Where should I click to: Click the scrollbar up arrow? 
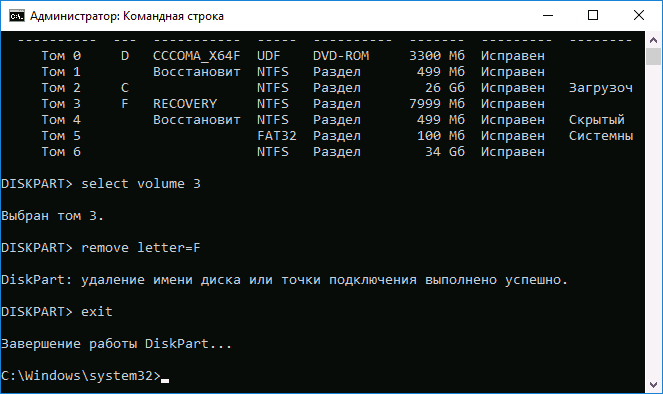(x=653, y=40)
